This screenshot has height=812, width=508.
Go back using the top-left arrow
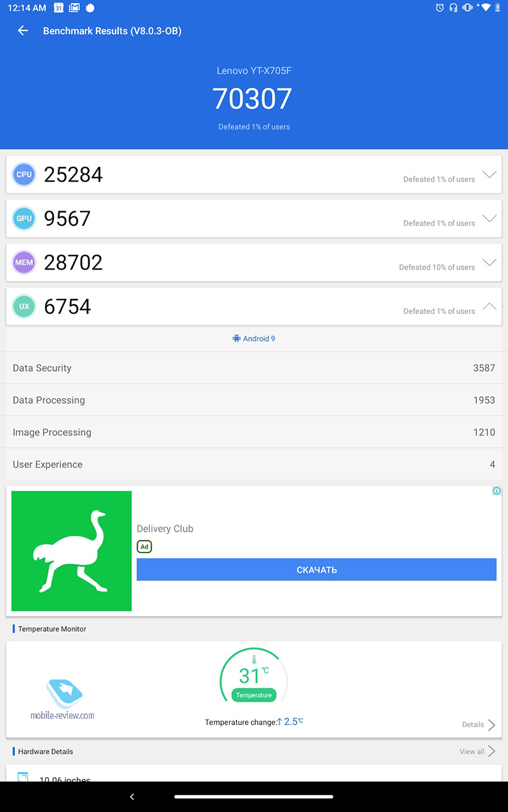[x=23, y=30]
